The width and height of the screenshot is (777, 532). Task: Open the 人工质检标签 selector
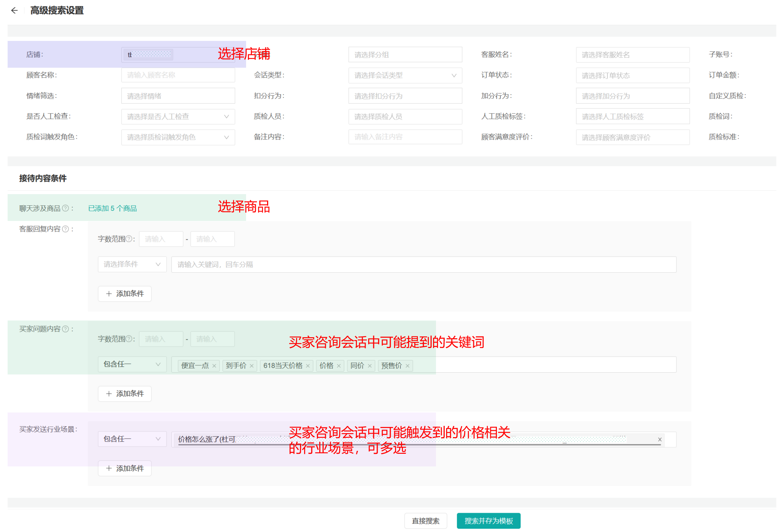(x=633, y=117)
